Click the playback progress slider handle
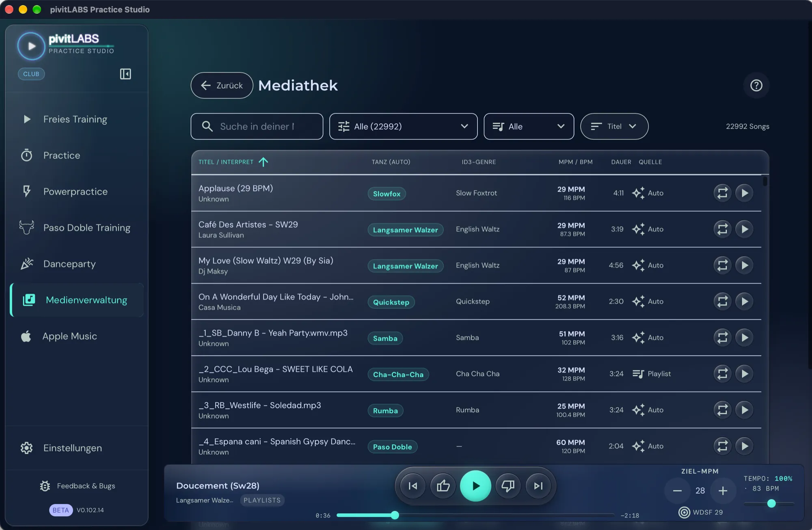 [x=395, y=515]
